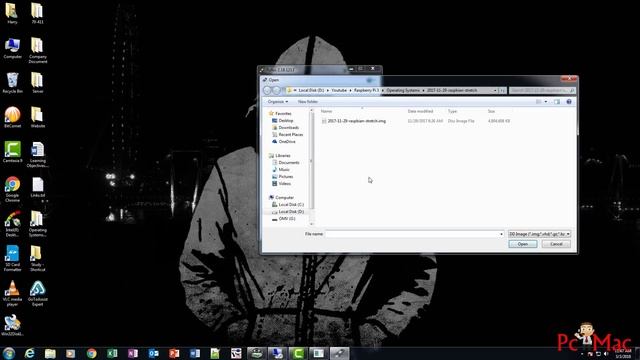The height and width of the screenshot is (360, 640).
Task: Sort by the Name column header
Action: 327,111
